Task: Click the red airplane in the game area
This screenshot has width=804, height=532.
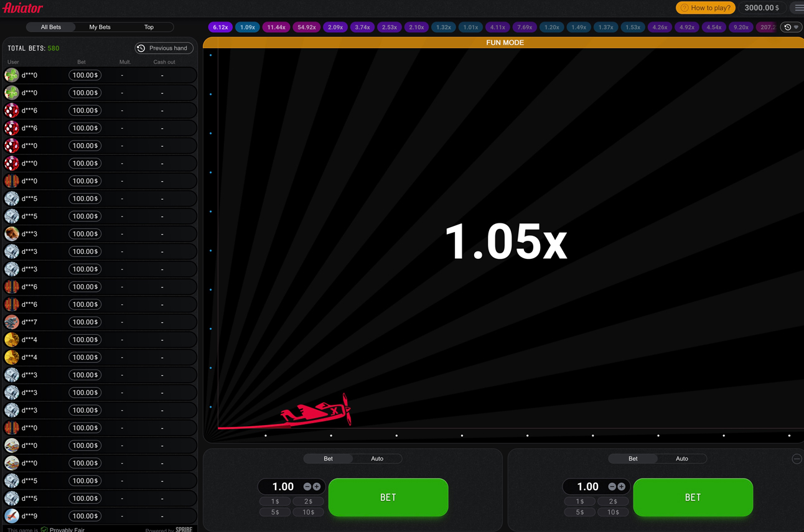Action: coord(317,410)
